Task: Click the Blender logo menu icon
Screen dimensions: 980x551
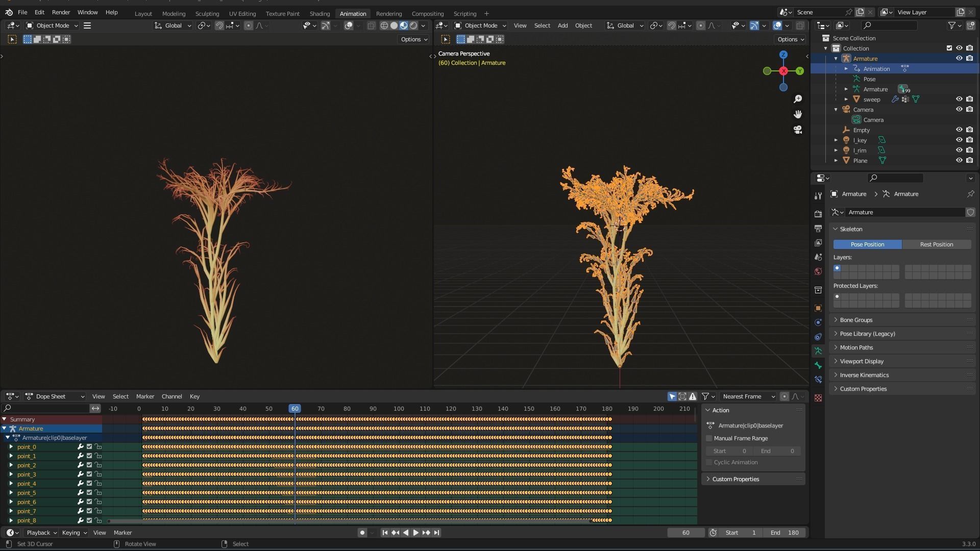Action: 9,12
